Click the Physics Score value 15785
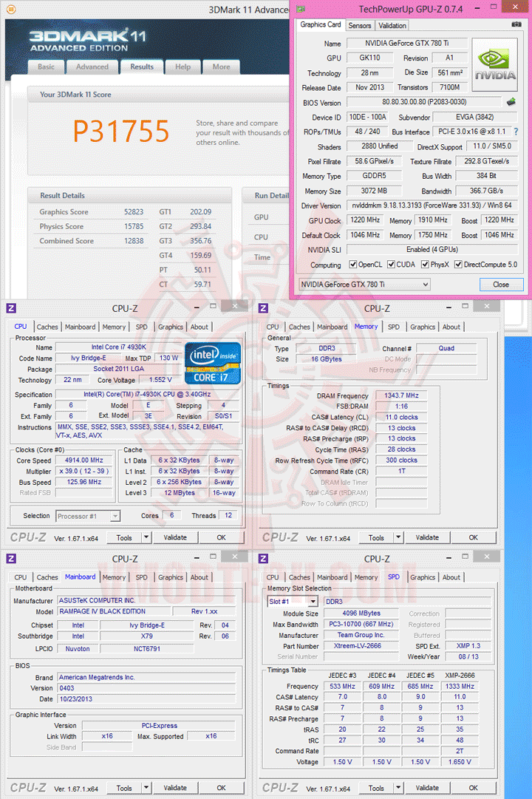 point(134,226)
